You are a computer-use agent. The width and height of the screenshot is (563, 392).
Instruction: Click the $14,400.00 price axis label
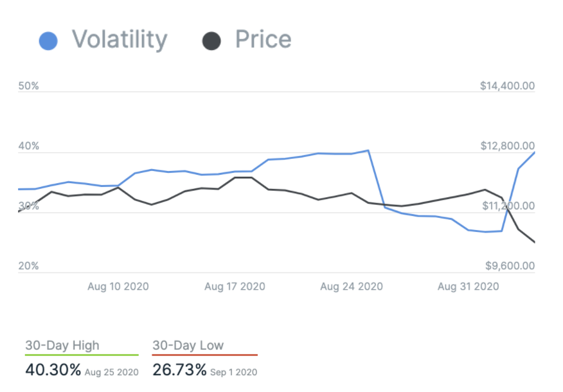click(507, 86)
